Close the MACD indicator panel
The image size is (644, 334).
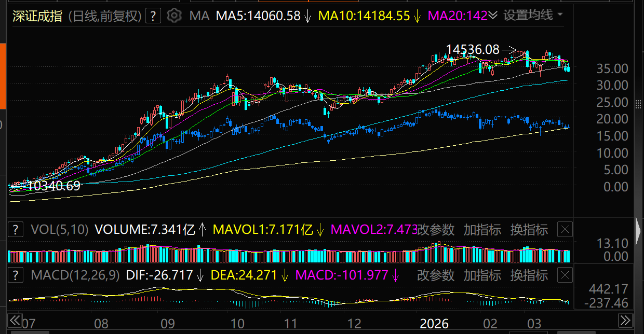click(567, 275)
